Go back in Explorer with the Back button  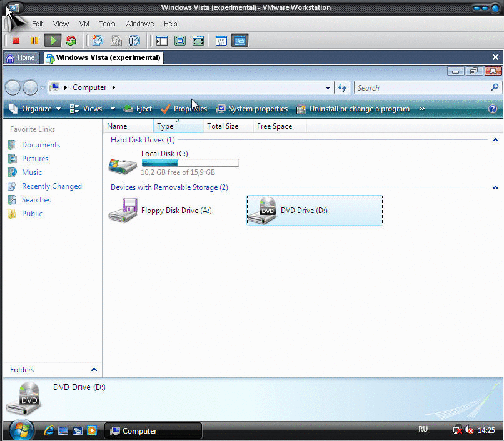(13, 87)
